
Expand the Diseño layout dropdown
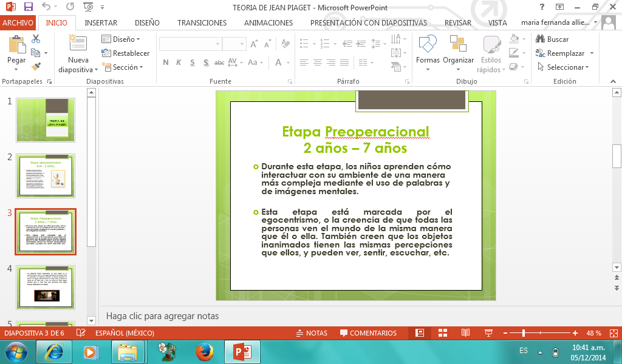pos(121,39)
